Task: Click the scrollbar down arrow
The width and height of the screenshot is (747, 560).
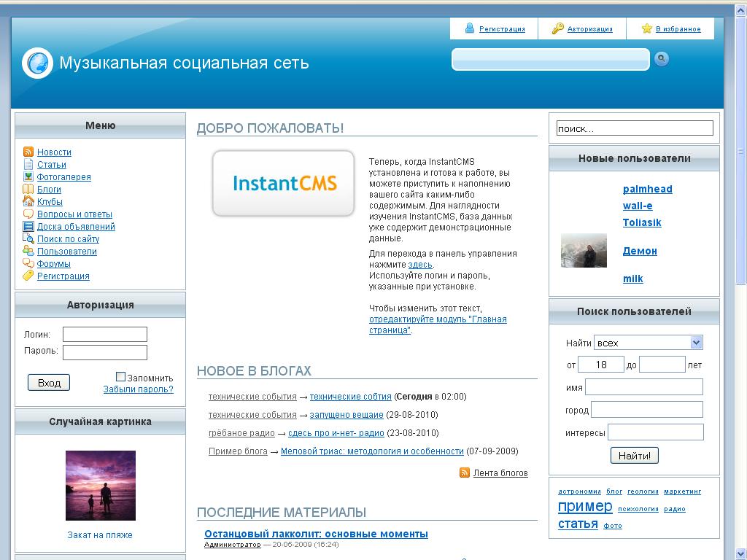Action: point(741,554)
